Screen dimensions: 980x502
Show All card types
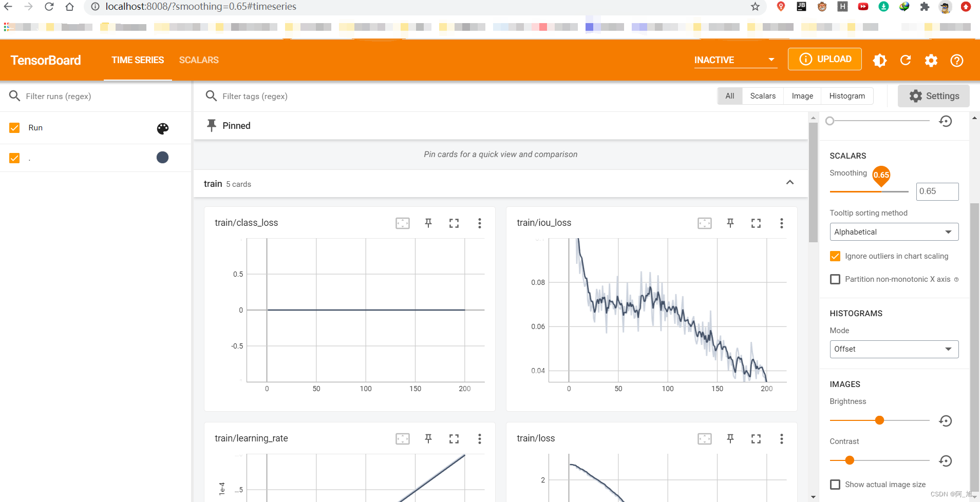[x=730, y=96]
